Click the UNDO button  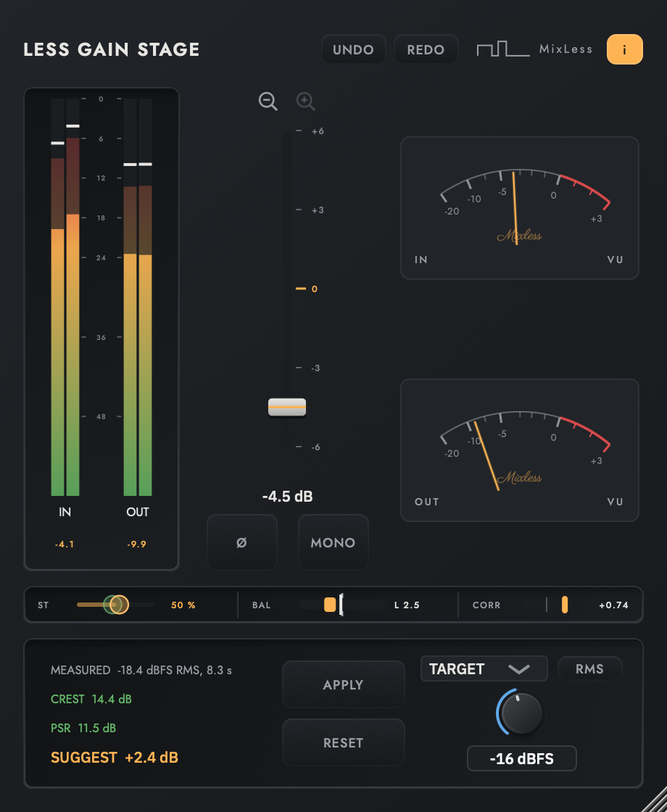353,50
